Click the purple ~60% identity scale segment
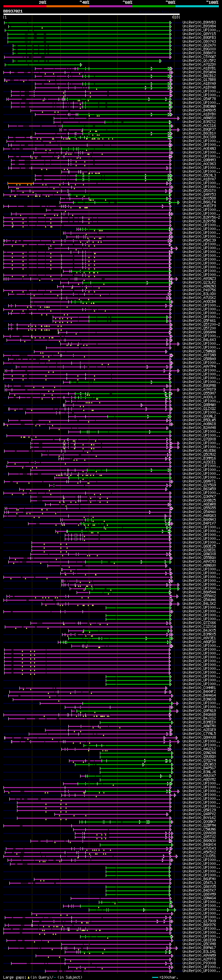This screenshot has width=222, height=980. [111, 7]
